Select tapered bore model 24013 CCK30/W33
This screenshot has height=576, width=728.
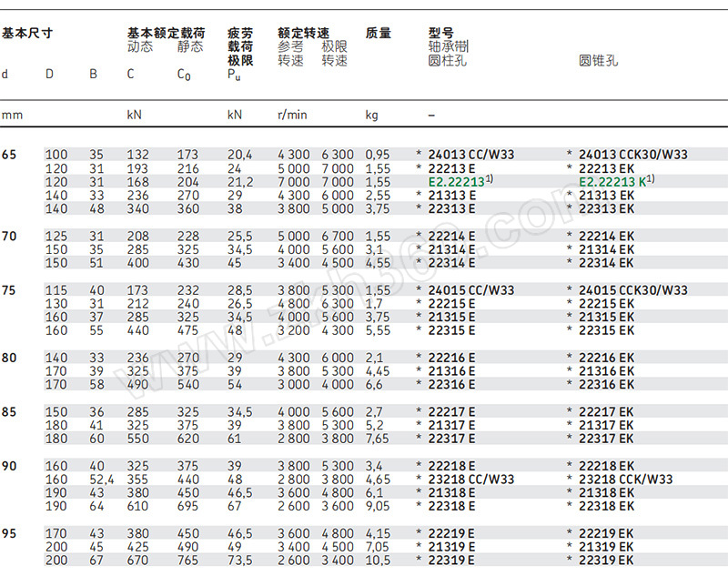[633, 155]
